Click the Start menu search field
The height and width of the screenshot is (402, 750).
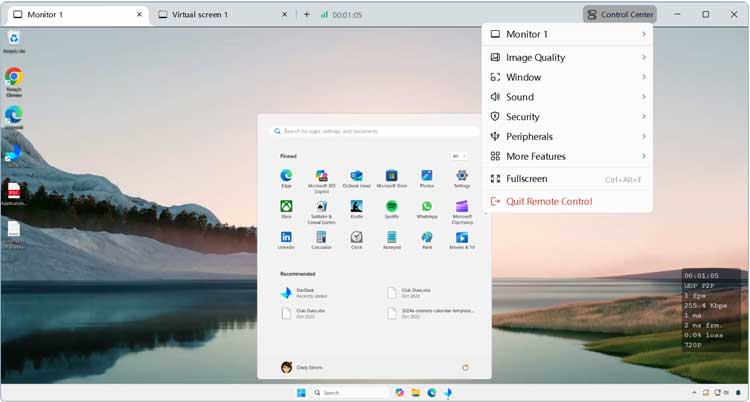(375, 131)
